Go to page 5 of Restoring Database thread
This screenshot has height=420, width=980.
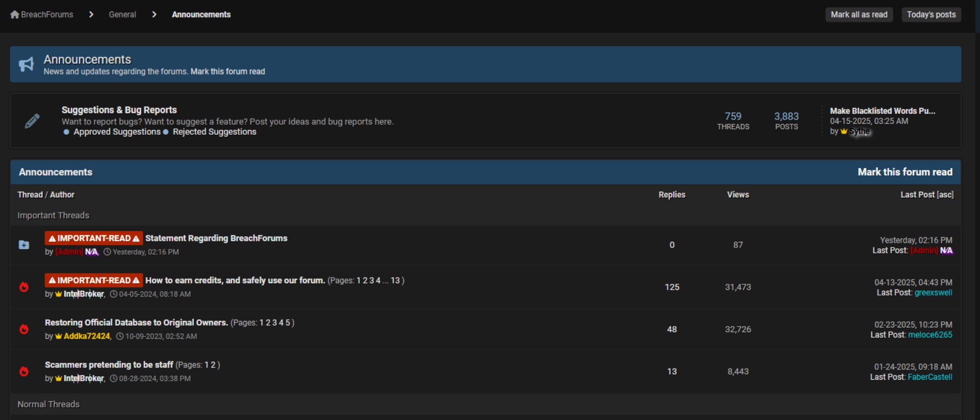pos(287,323)
